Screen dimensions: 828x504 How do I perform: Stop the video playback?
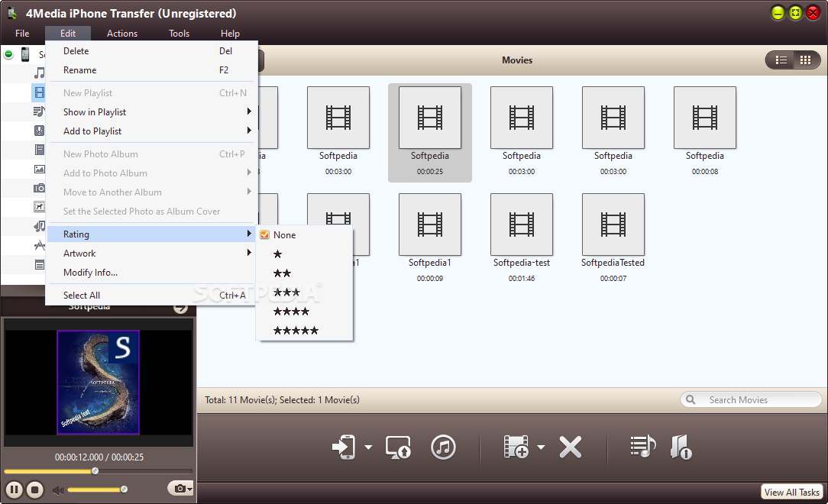tap(35, 489)
